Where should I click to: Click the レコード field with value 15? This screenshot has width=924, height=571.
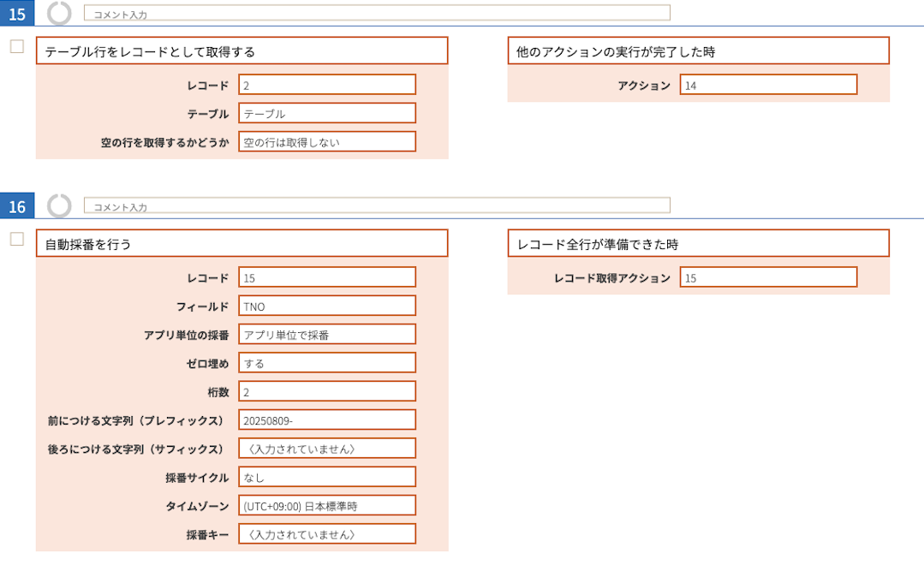coord(327,277)
